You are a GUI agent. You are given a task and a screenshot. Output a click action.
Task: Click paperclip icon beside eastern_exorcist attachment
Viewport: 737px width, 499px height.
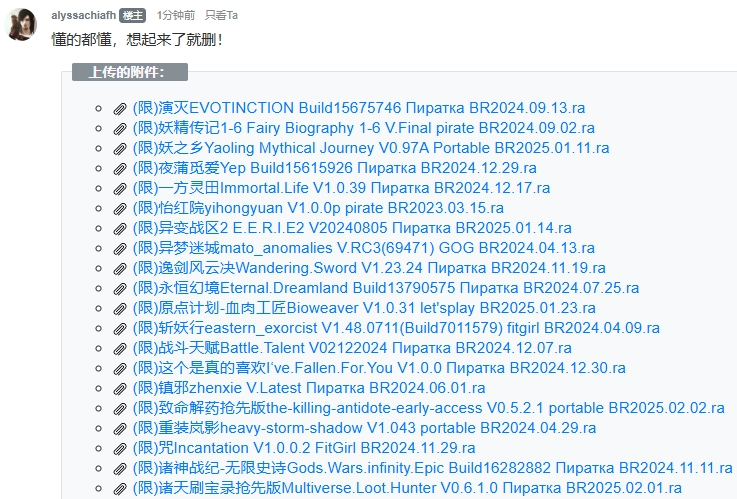120,328
